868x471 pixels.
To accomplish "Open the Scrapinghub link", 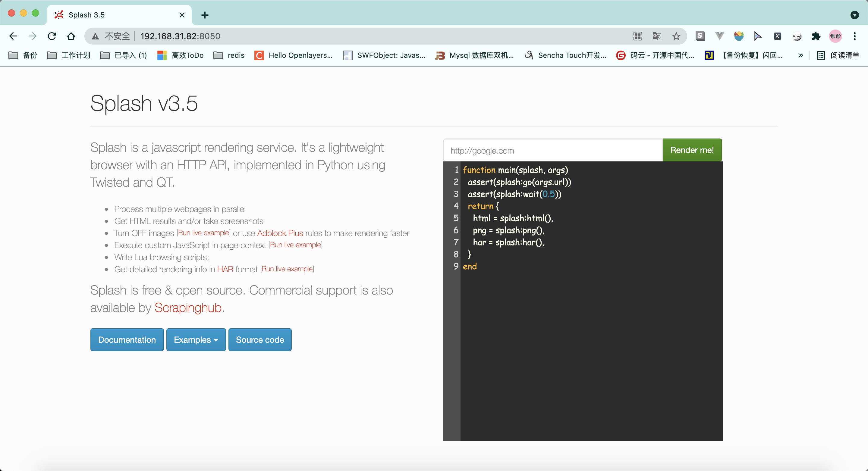I will point(188,308).
